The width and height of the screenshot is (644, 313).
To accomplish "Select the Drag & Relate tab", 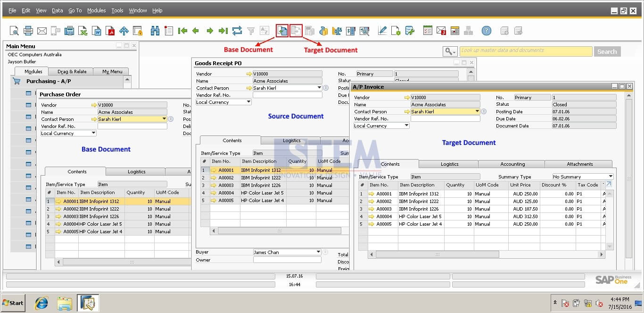I will pos(72,72).
